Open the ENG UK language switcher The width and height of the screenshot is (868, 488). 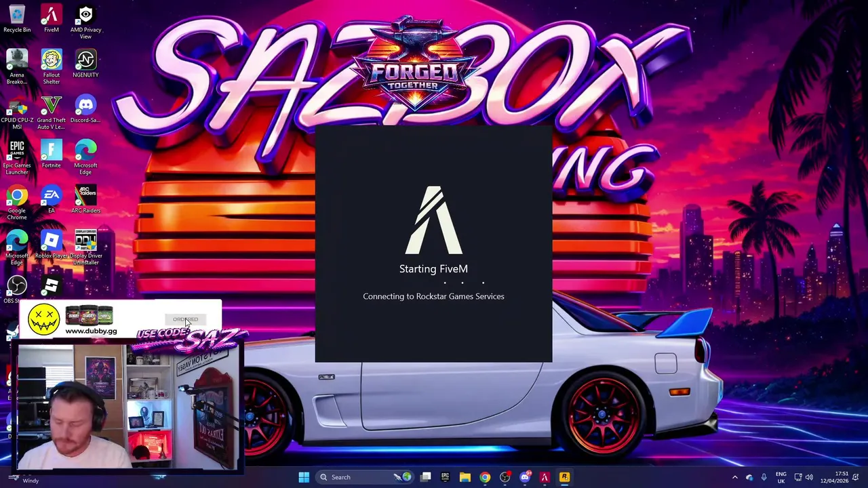pyautogui.click(x=781, y=477)
